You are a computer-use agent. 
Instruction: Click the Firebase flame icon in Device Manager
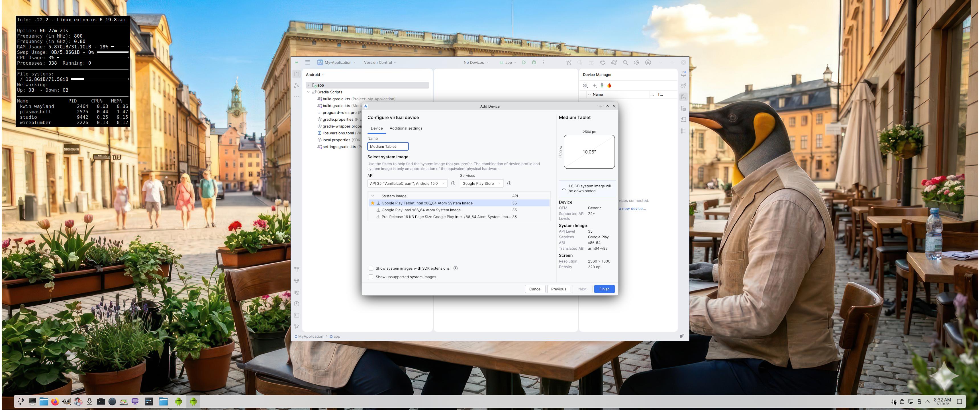coord(609,86)
